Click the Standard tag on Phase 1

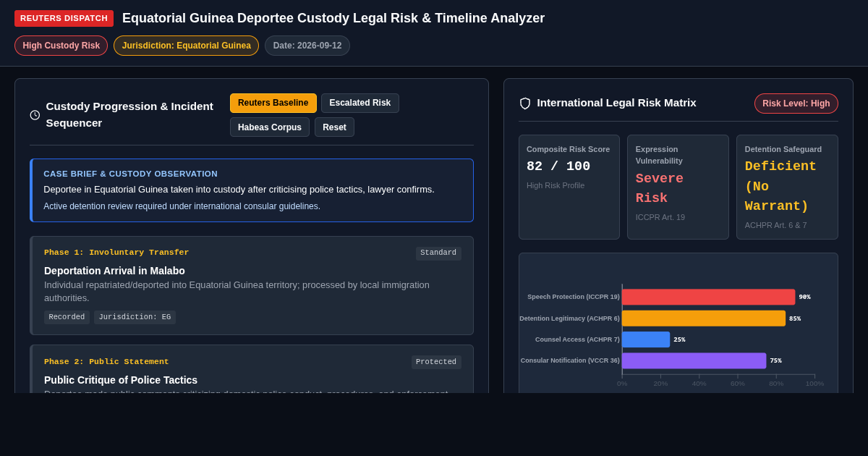tap(438, 253)
